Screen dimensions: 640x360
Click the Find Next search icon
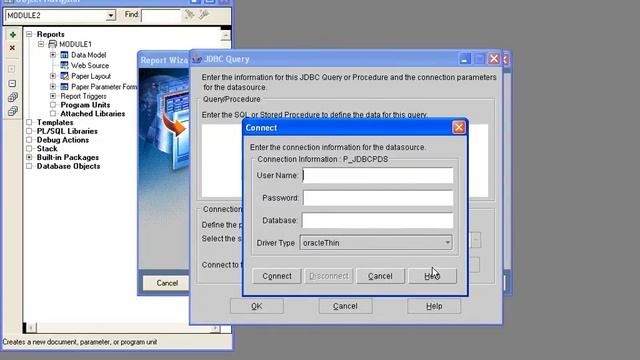pyautogui.click(x=189, y=15)
